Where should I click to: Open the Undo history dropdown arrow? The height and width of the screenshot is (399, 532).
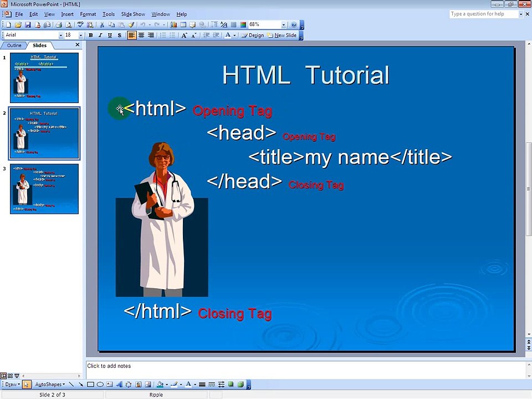[x=150, y=25]
